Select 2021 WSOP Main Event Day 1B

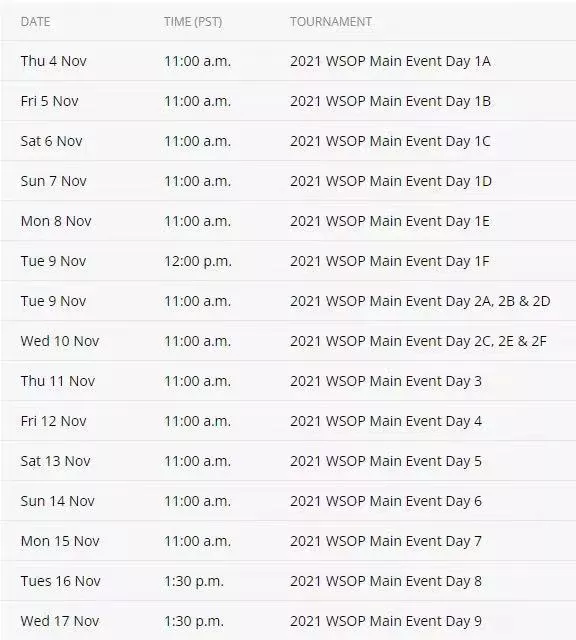pos(390,101)
